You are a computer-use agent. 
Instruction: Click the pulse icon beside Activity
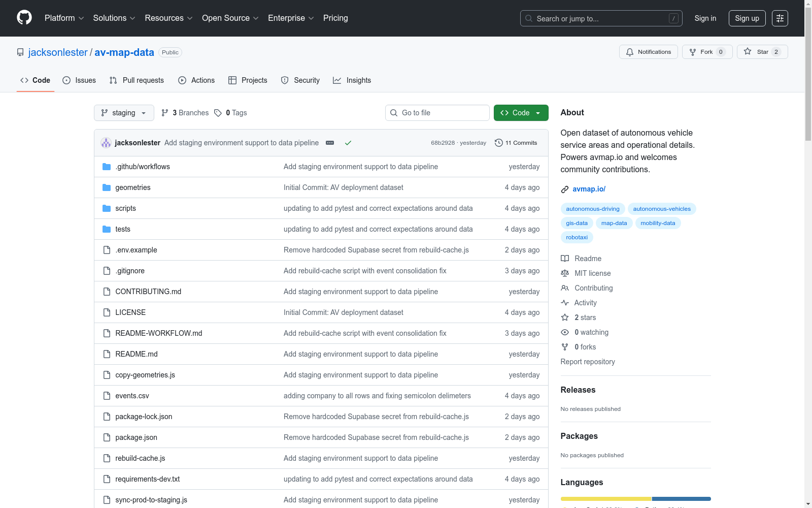[x=565, y=303]
